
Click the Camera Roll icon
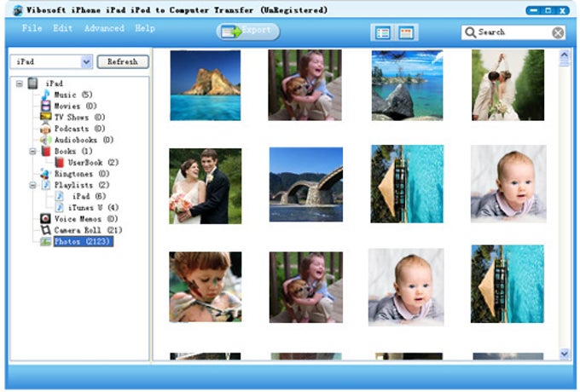point(45,230)
